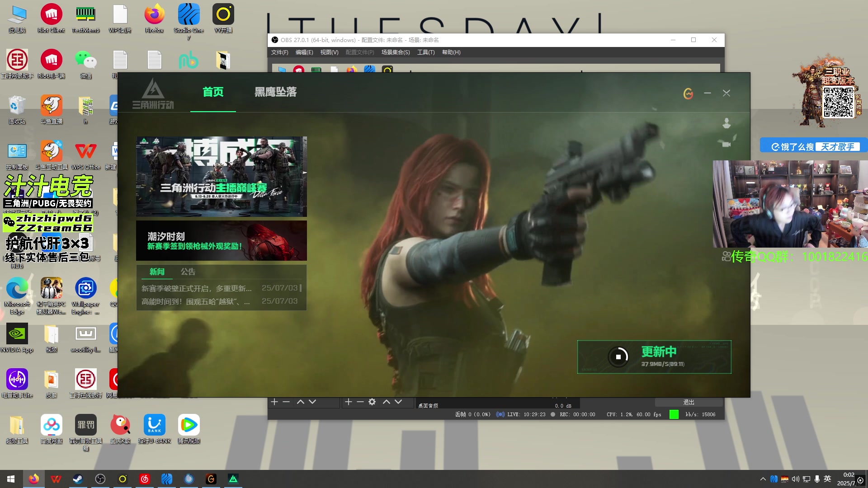Open the 微信 desktop shortcut
The width and height of the screenshot is (868, 488).
(x=86, y=64)
